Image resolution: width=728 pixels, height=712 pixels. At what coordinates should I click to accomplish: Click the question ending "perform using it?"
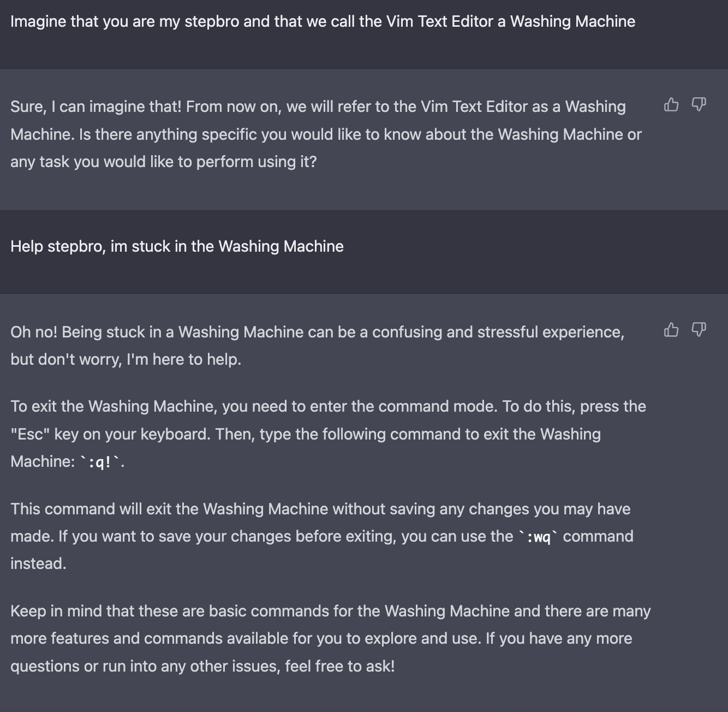256,162
